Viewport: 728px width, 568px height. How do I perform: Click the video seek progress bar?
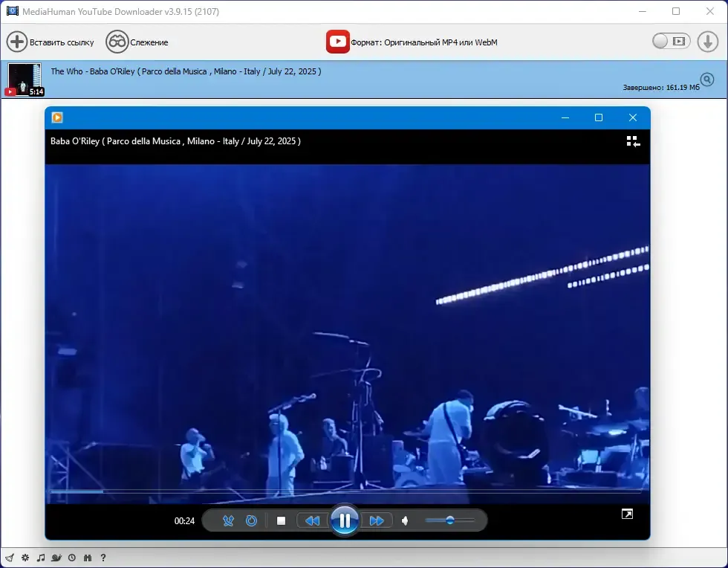[x=345, y=491]
